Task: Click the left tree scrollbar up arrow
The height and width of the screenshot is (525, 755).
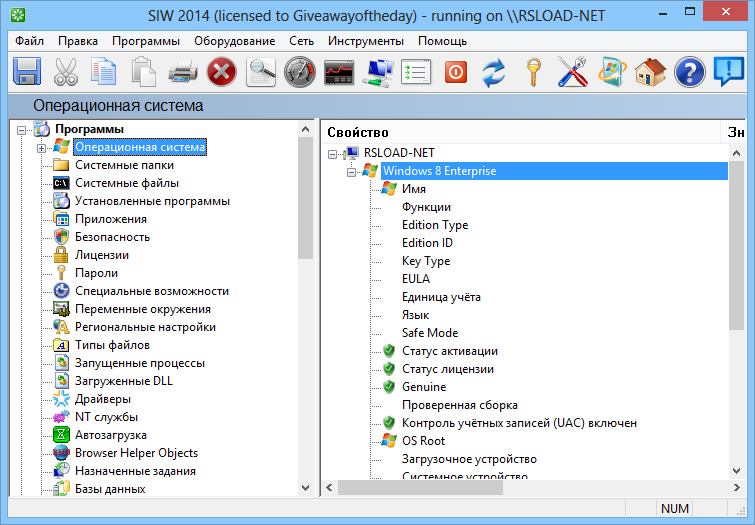Action: pyautogui.click(x=305, y=129)
